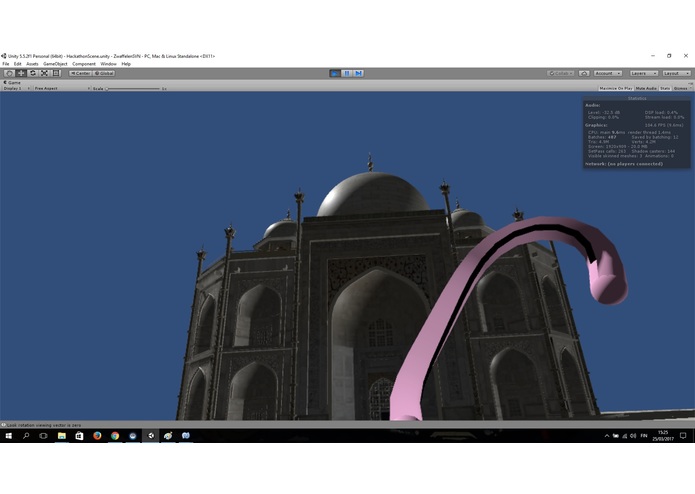This screenshot has height=494, width=695.
Task: Open the File menu
Action: 6,64
